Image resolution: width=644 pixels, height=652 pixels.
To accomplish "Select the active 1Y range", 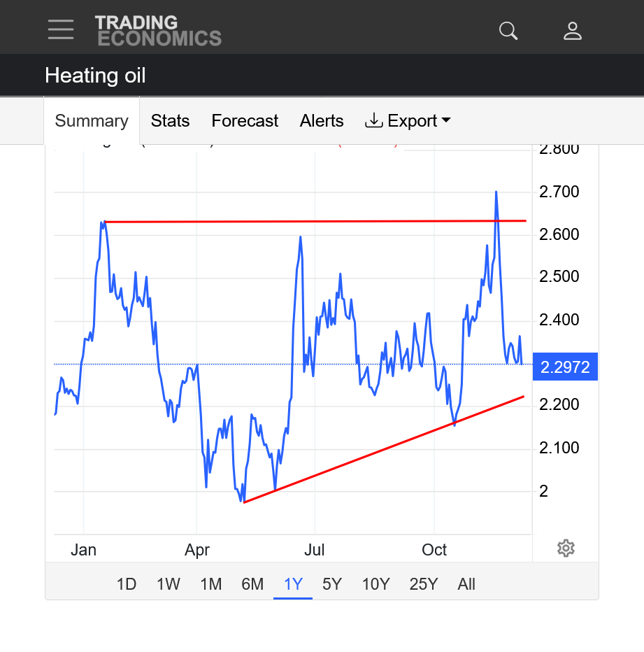I will [x=293, y=584].
